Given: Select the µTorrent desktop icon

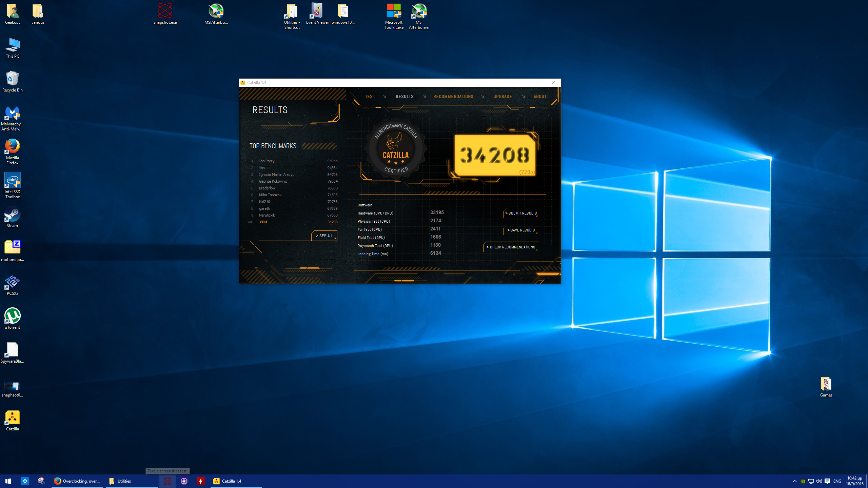Looking at the screenshot, I should point(13,319).
